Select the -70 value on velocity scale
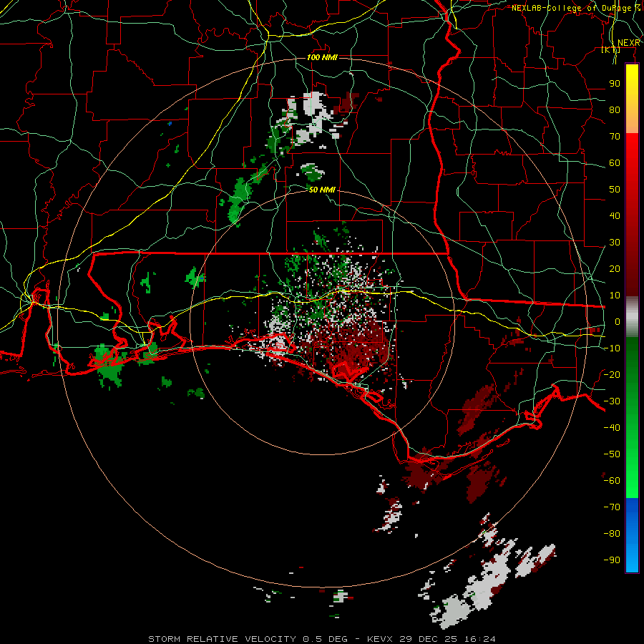Viewport: 644px width, 644px height. click(612, 507)
